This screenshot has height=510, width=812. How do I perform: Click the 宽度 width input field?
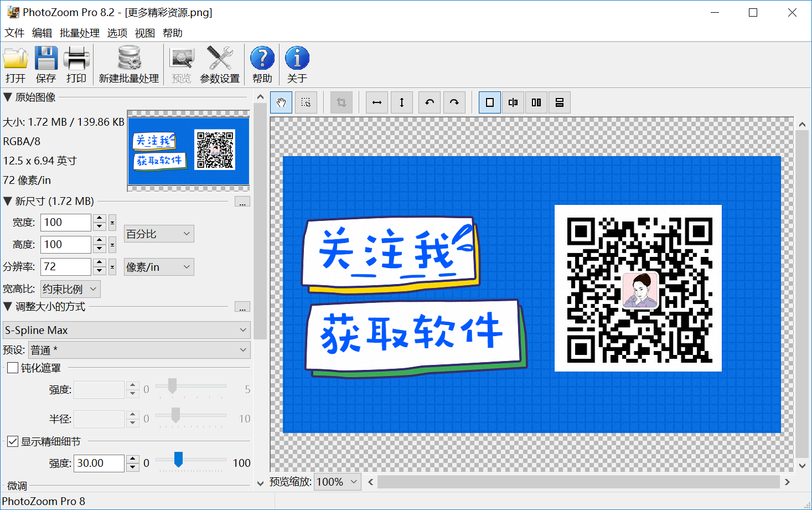(66, 223)
